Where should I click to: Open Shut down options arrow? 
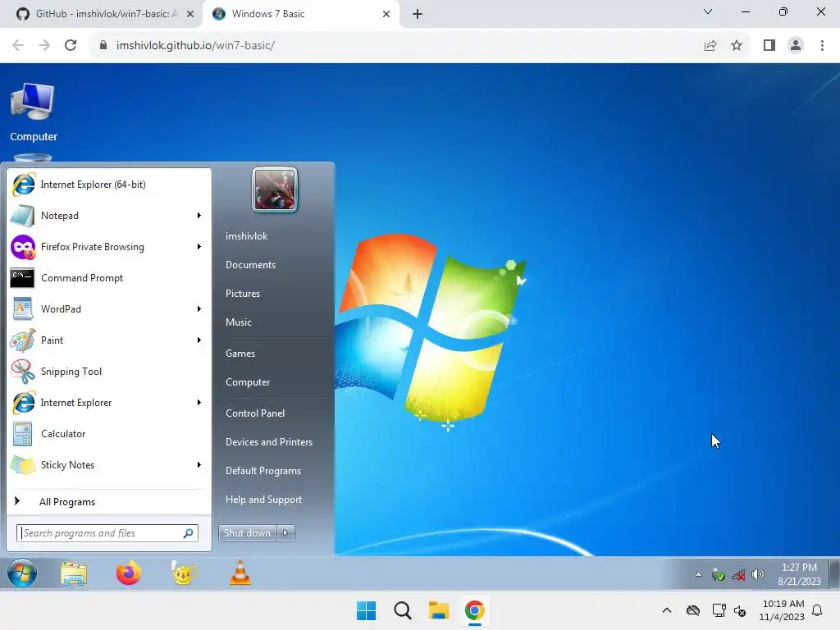click(286, 533)
